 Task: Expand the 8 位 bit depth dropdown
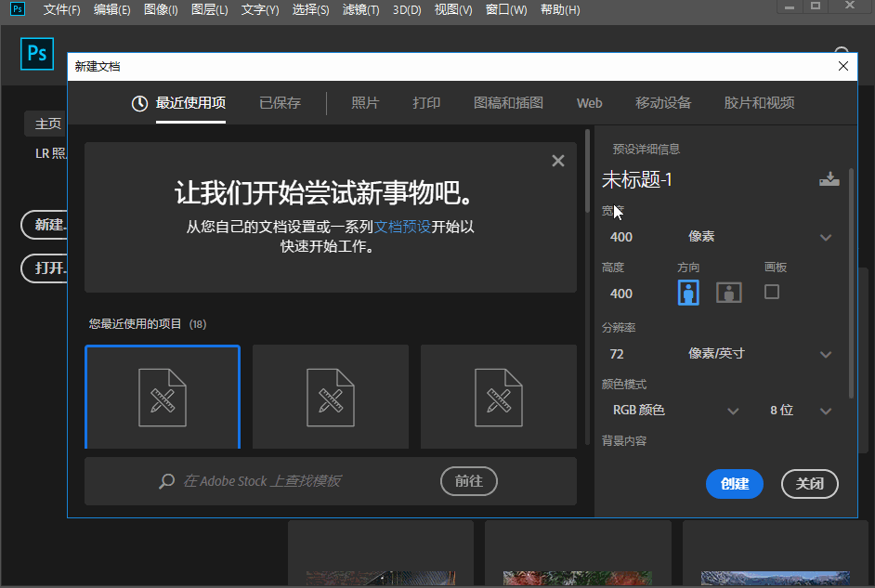(x=825, y=411)
